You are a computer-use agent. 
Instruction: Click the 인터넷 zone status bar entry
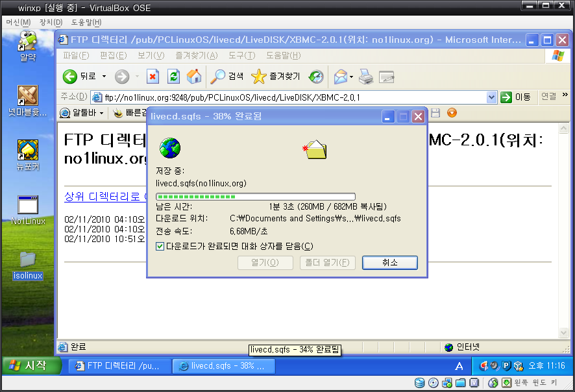click(462, 347)
